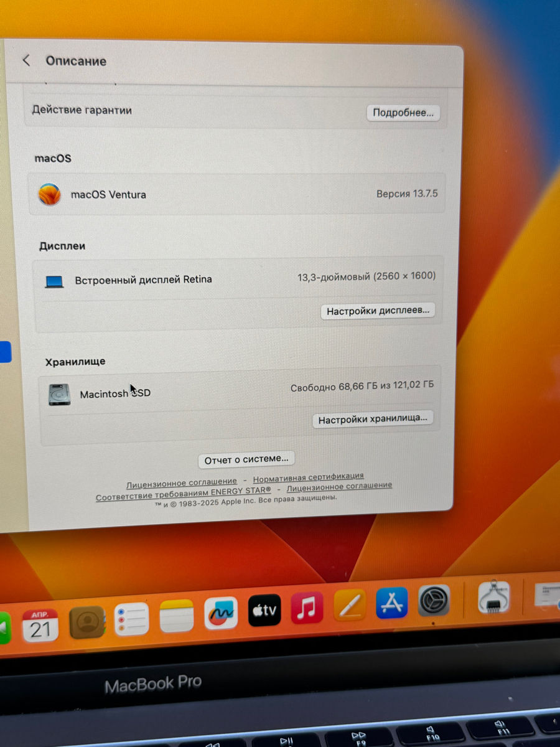This screenshot has width=560, height=747.
Task: Select the Macintosh SSD label
Action: (115, 393)
